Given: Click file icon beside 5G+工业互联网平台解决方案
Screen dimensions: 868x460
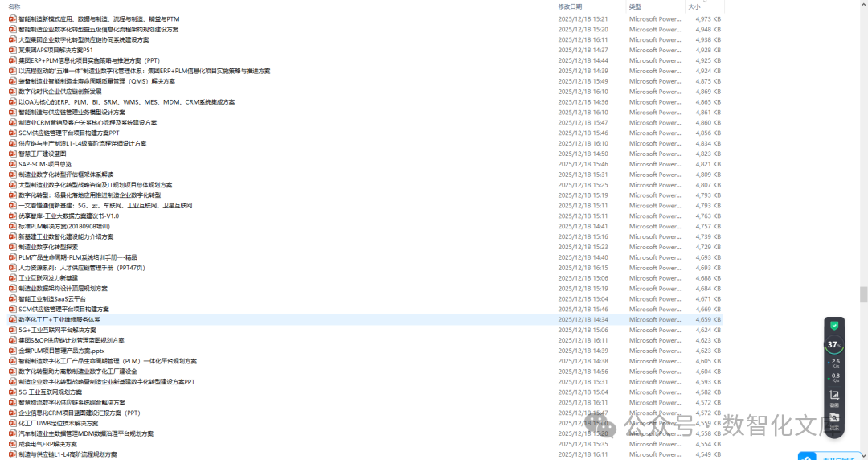Looking at the screenshot, I should (x=13, y=330).
